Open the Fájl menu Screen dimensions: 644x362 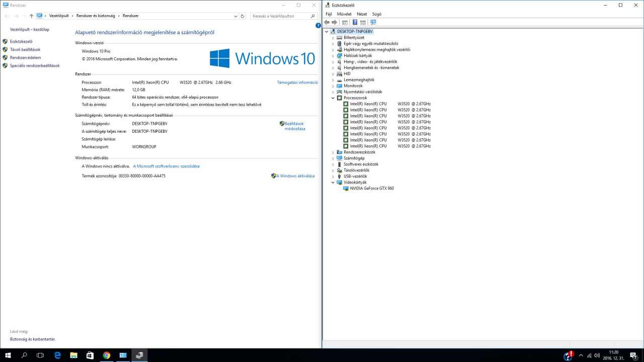(329, 14)
